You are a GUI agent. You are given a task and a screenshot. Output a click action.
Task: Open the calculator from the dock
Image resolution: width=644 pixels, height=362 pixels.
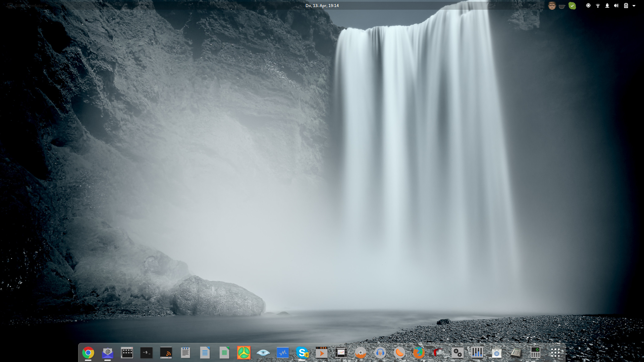535,353
